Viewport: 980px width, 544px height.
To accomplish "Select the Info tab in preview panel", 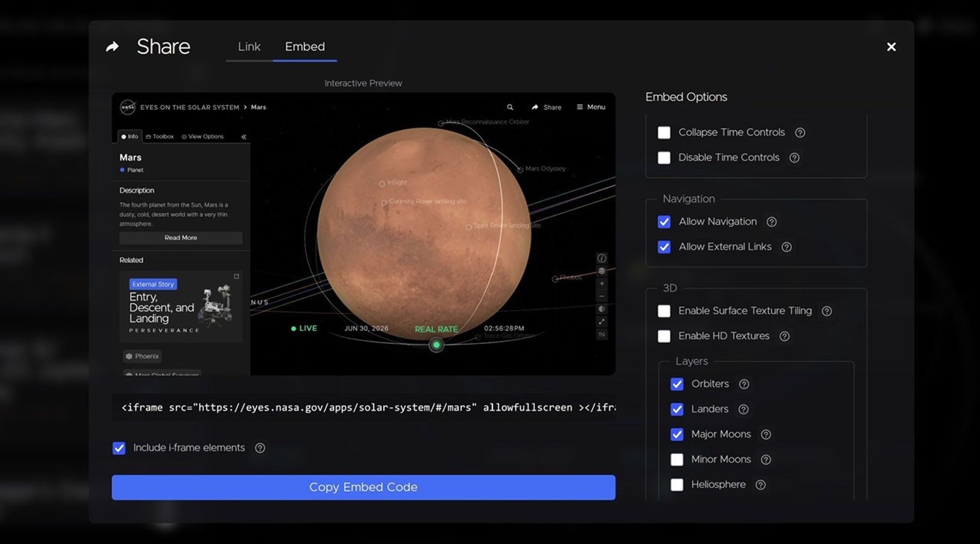I will [129, 137].
